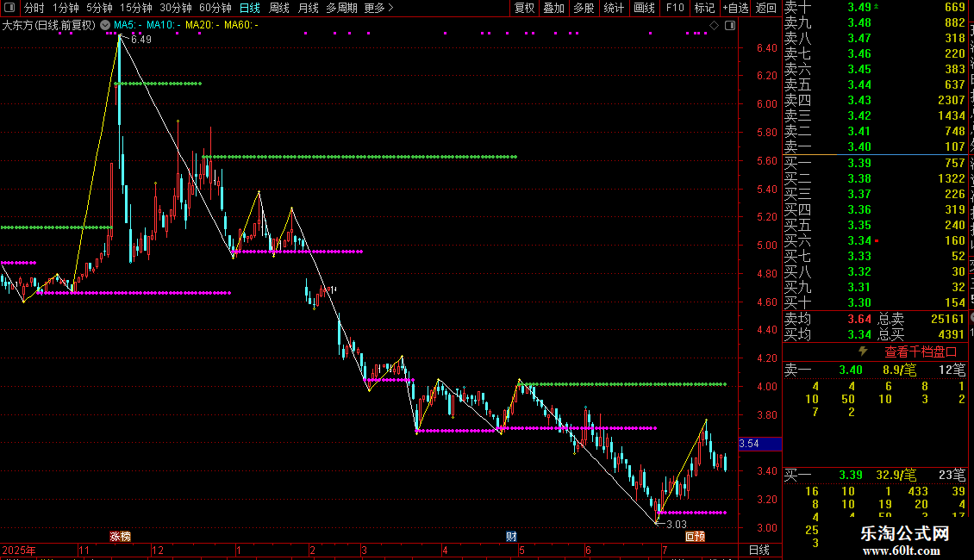974x560 pixels.
Task: Toggle the chart side panel layout icon
Action: click(x=730, y=26)
